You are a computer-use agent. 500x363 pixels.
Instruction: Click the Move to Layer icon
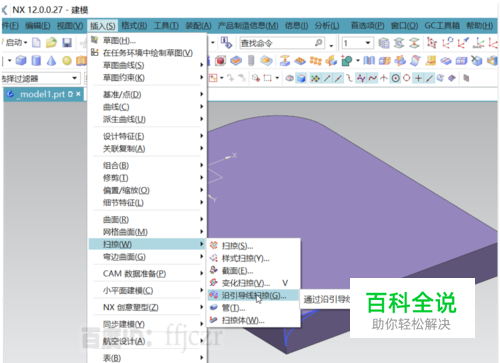414,43
